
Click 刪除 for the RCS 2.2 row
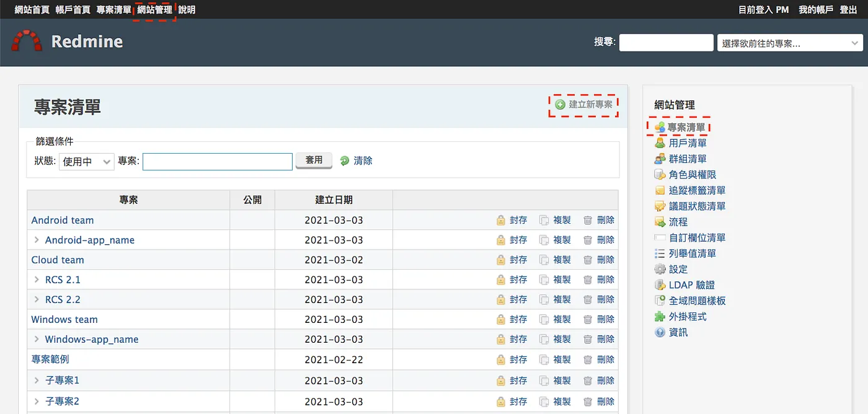606,299
